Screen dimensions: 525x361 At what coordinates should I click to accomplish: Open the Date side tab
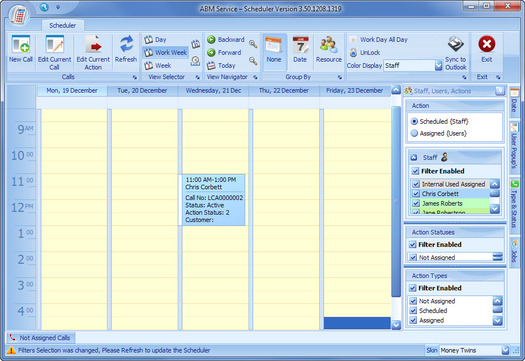click(514, 102)
